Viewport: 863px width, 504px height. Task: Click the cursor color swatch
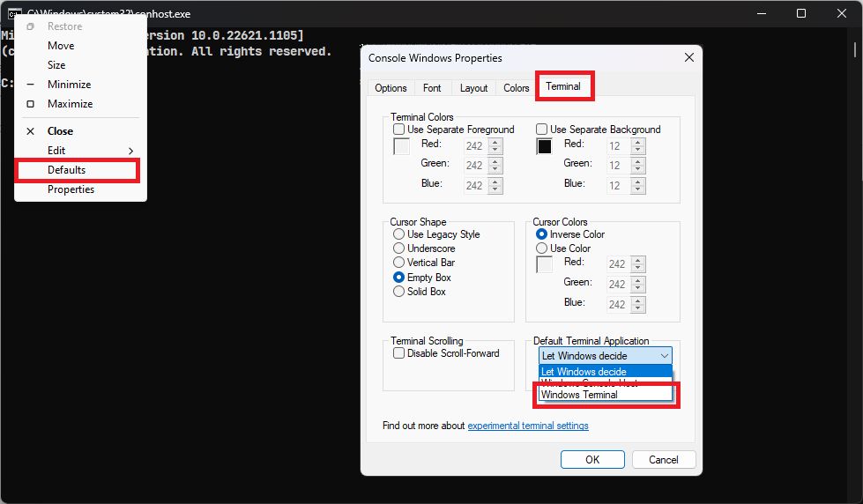(x=544, y=264)
